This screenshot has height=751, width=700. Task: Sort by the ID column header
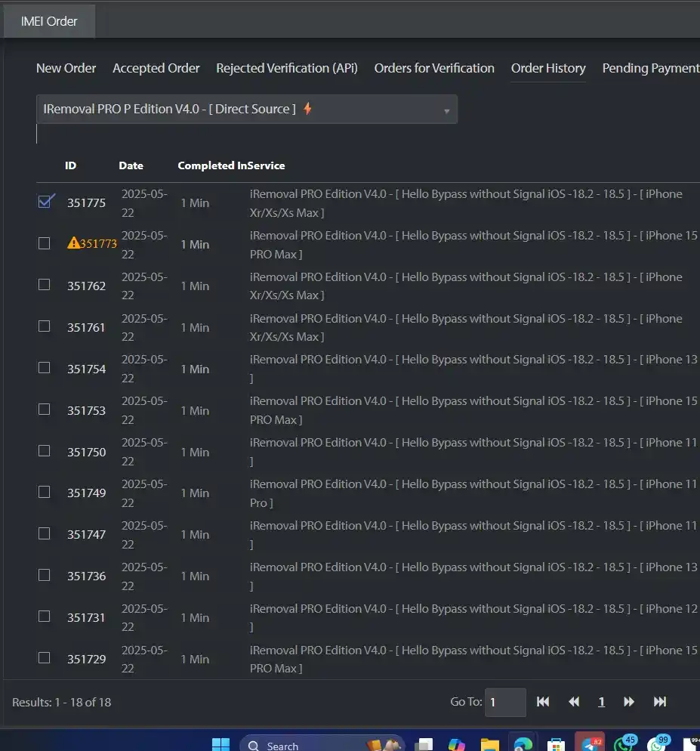click(70, 165)
